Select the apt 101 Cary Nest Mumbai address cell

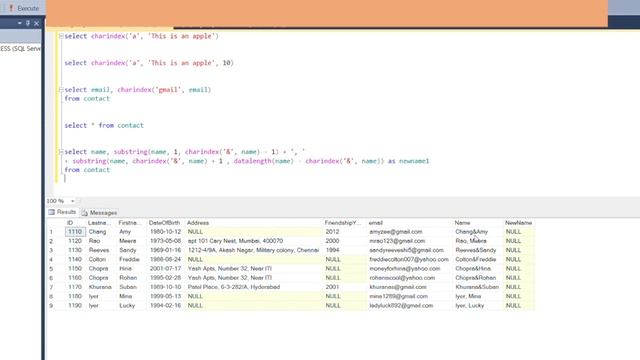tap(253, 241)
